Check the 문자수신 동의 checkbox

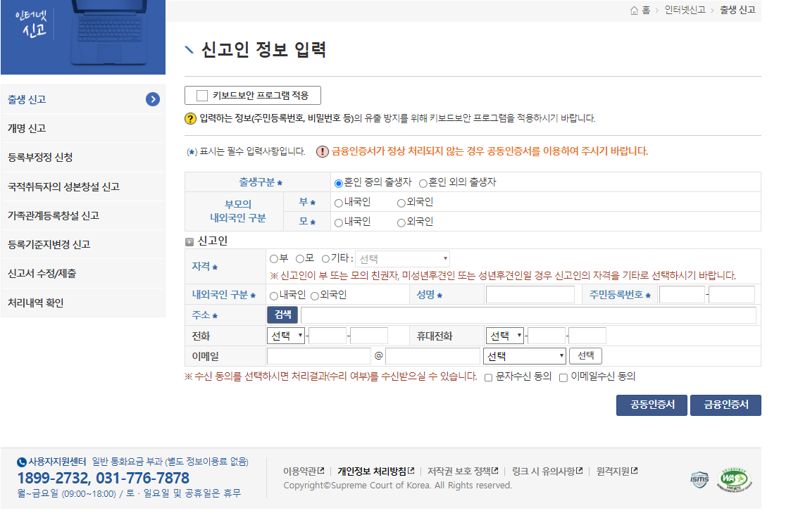tap(487, 376)
